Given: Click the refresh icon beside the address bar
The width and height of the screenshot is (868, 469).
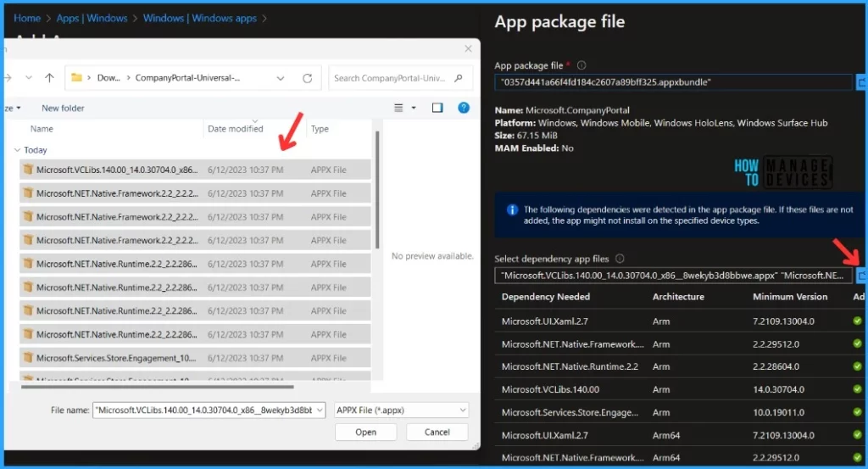Looking at the screenshot, I should [307, 79].
